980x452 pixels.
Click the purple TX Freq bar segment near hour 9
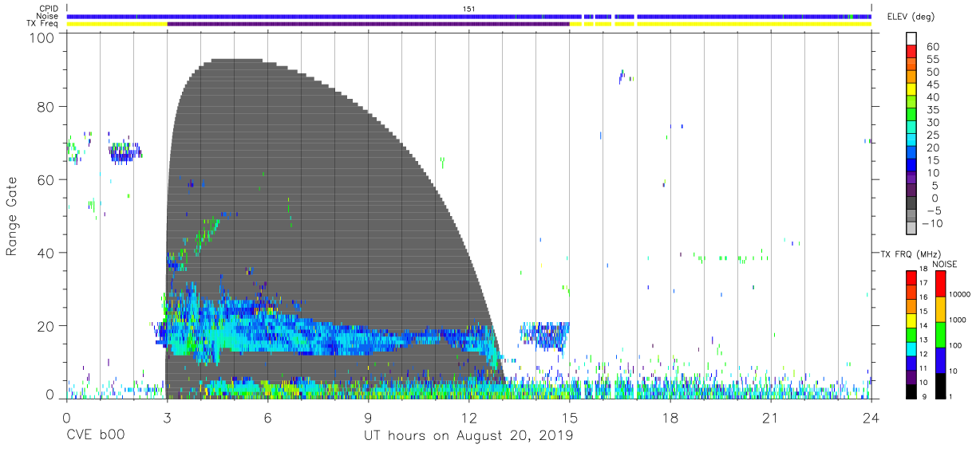pyautogui.click(x=368, y=24)
